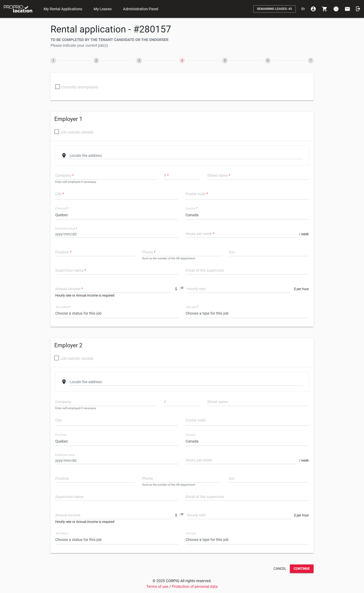Open the Terms of use link
364x593 pixels.
tap(157, 587)
